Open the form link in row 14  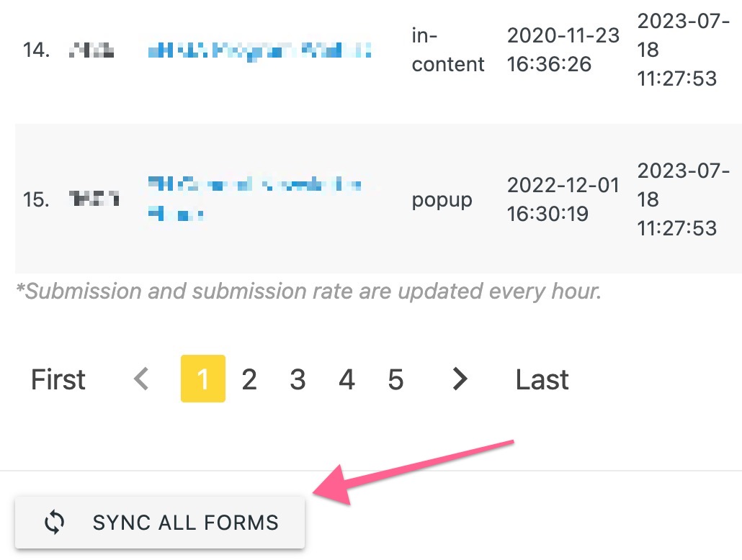click(x=259, y=50)
